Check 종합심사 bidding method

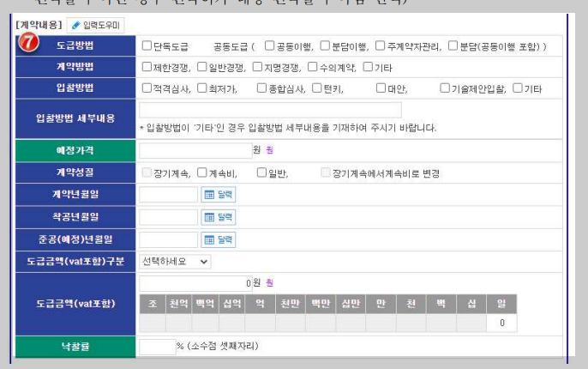click(261, 88)
